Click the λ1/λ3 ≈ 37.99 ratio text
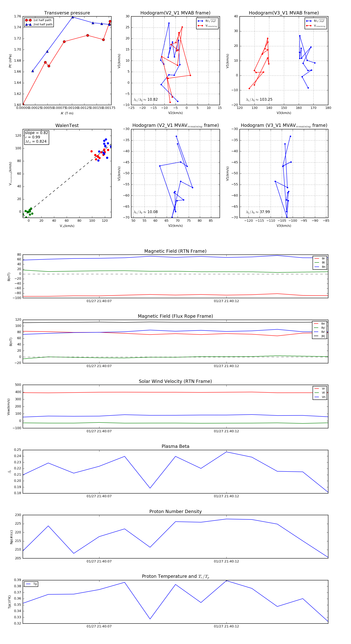Screen dimensions: 351x644 [x=258, y=212]
